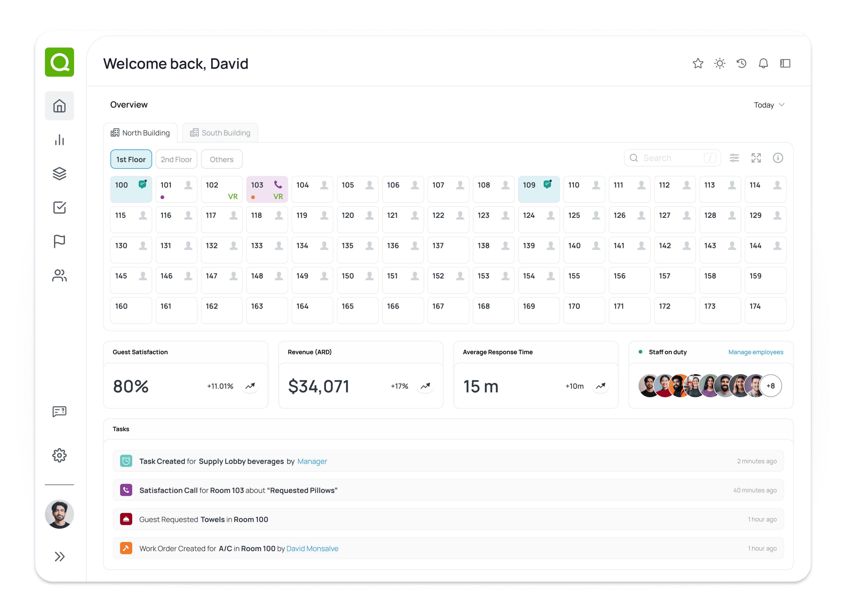Viewport: 846px width, 616px height.
Task: Click the history clock icon
Action: pyautogui.click(x=741, y=63)
